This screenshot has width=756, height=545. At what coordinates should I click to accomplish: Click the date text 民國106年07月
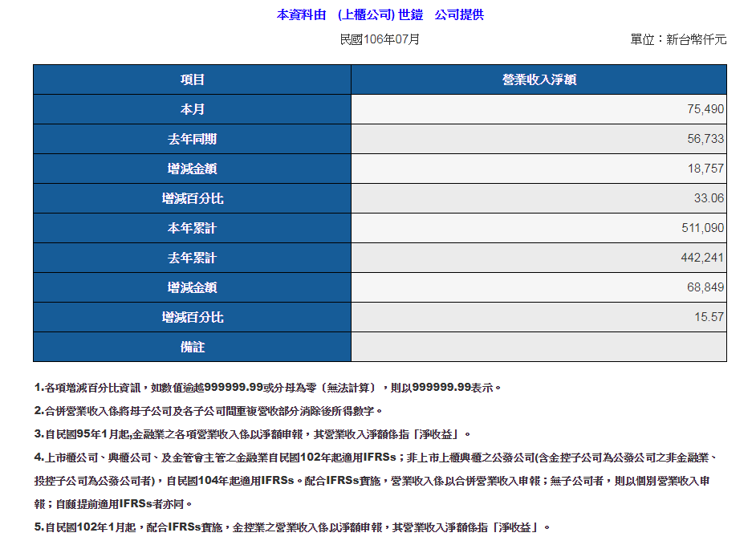click(x=380, y=39)
